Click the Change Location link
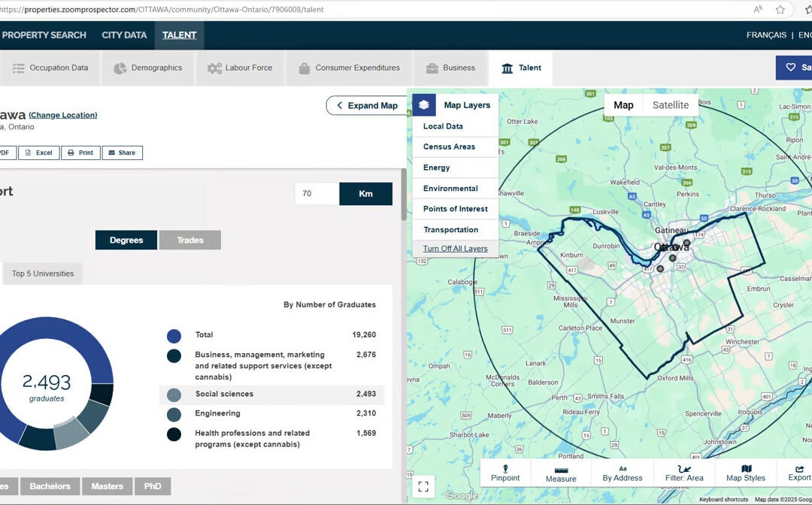The width and height of the screenshot is (812, 505). 63,115
